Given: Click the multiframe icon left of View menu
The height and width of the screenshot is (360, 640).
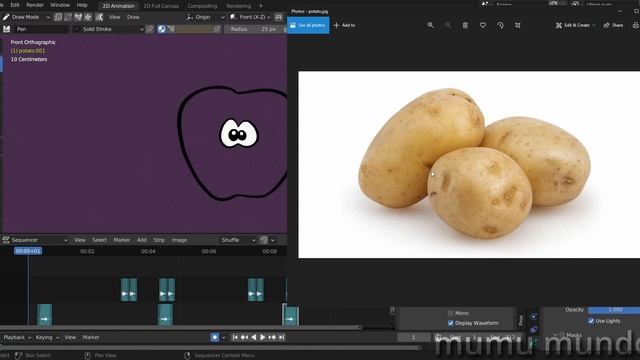Looking at the screenshot, I should (x=99, y=17).
